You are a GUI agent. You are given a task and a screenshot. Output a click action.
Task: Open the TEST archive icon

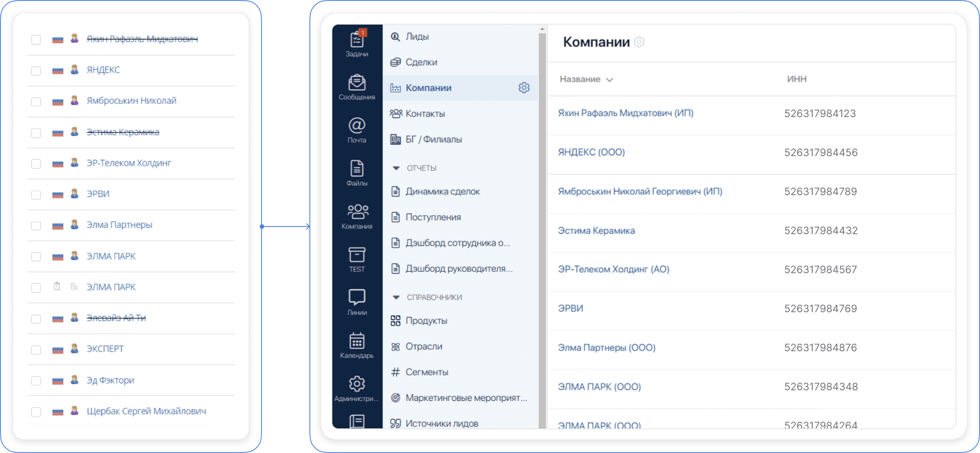(357, 255)
